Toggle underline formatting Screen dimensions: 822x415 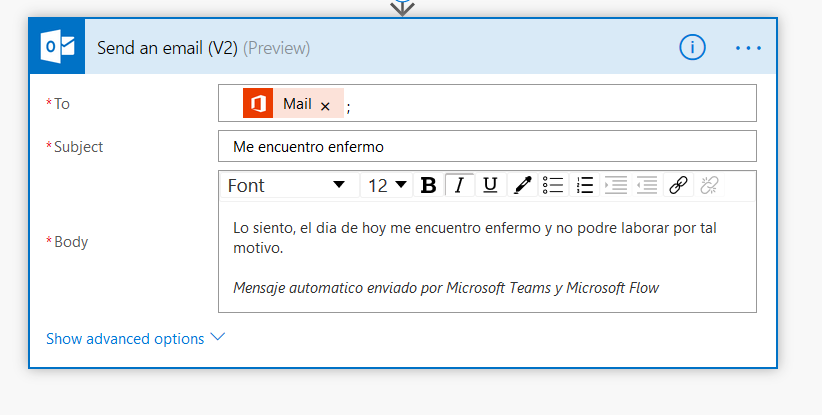(490, 185)
